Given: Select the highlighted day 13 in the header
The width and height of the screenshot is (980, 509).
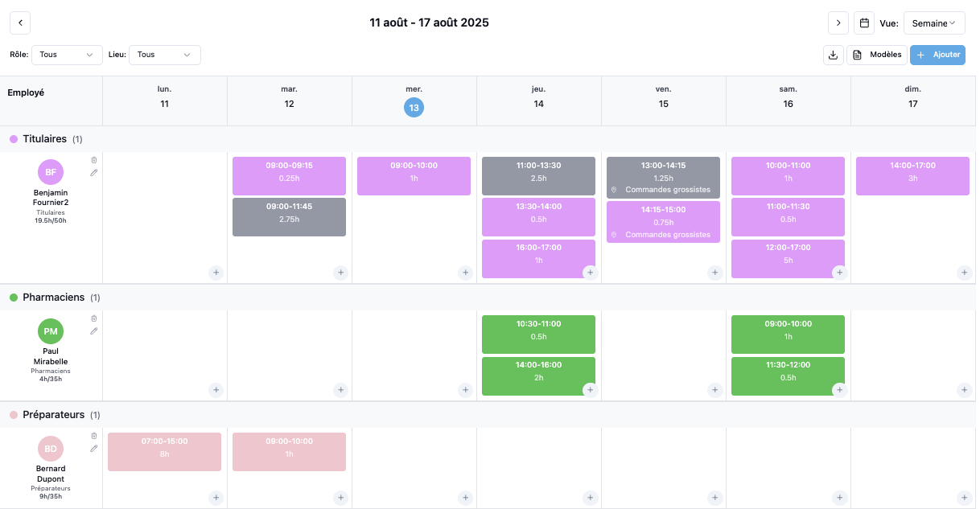Looking at the screenshot, I should (414, 106).
